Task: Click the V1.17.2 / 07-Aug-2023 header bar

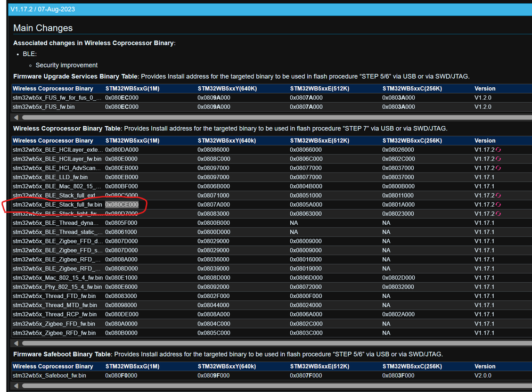Action: click(x=270, y=9)
